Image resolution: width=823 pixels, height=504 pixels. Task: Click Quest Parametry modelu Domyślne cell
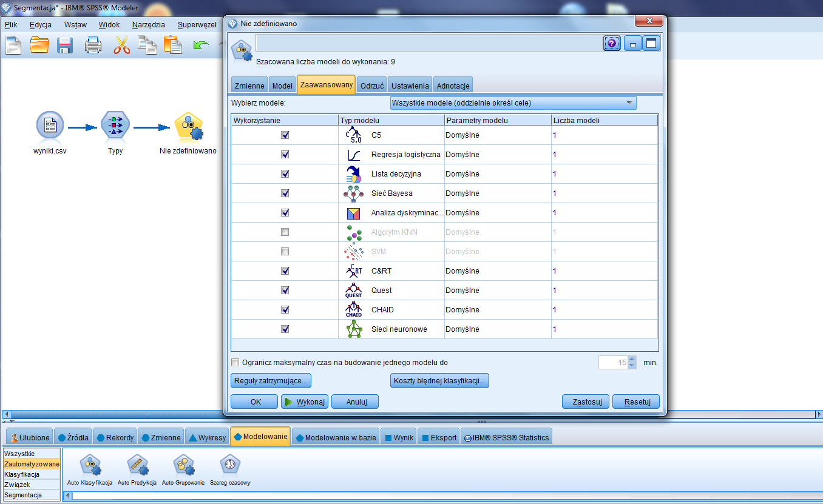[x=498, y=291]
